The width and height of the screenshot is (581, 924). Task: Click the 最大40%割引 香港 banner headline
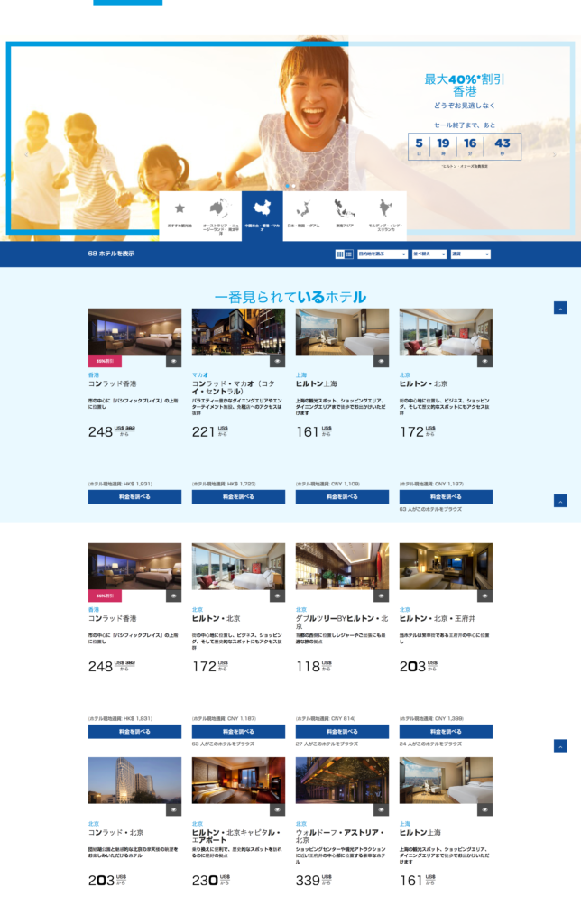tap(465, 85)
